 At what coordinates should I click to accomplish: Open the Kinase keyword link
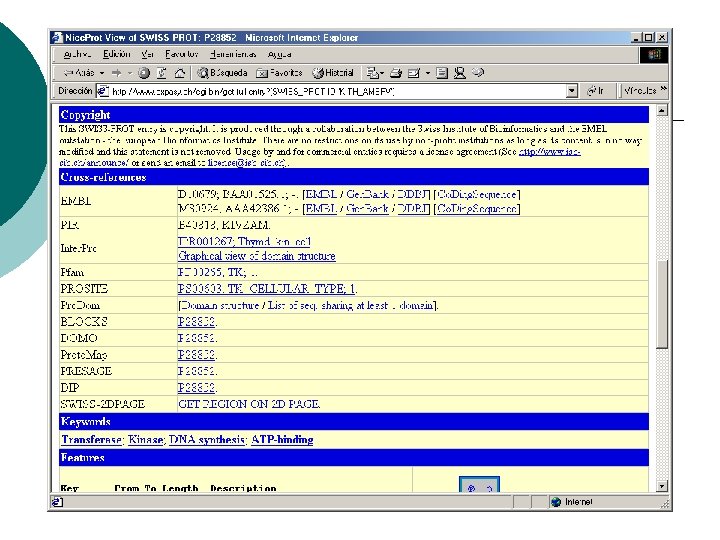(146, 439)
